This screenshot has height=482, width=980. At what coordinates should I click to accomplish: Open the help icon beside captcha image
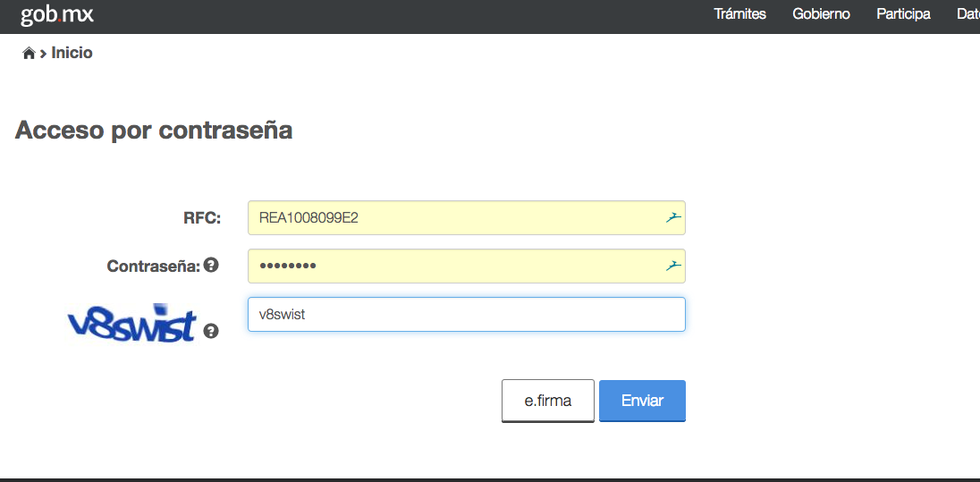(x=211, y=332)
